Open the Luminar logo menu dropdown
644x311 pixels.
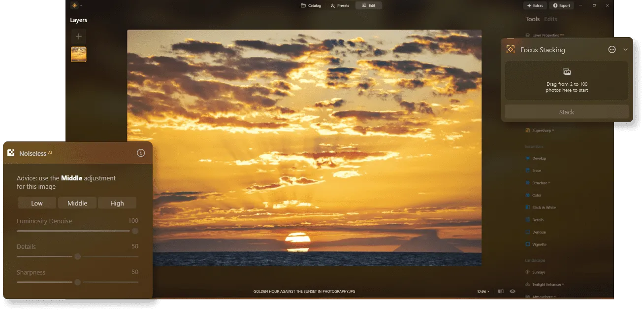point(76,5)
